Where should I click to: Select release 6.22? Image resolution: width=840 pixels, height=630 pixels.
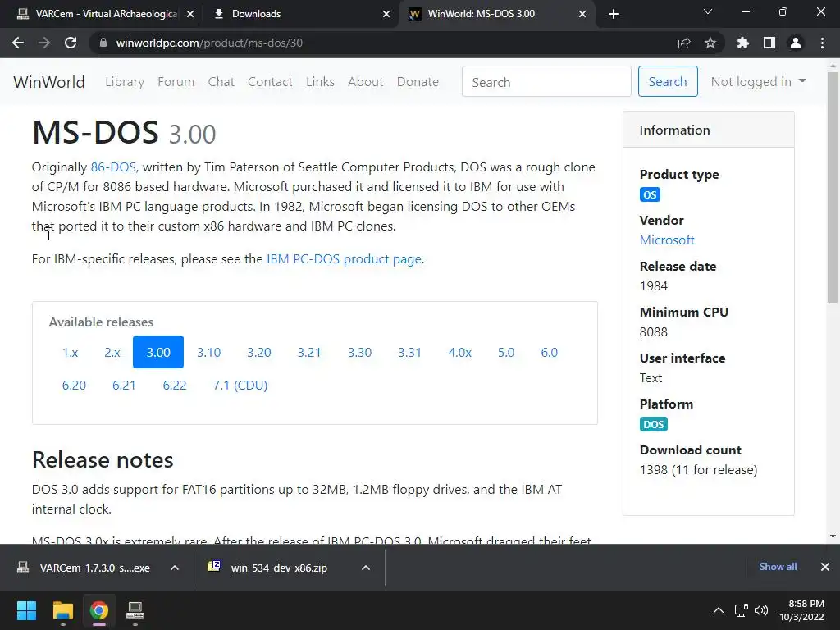pyautogui.click(x=175, y=386)
